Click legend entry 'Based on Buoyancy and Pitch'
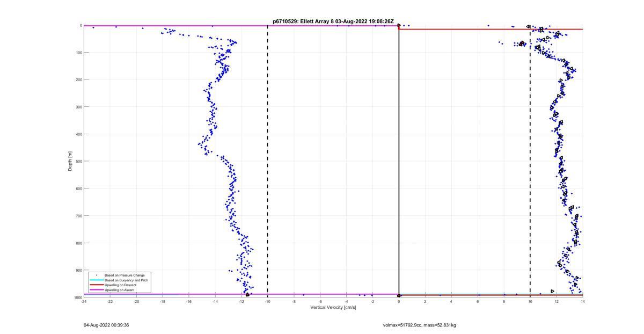The width and height of the screenshot is (644, 334). tap(126, 280)
